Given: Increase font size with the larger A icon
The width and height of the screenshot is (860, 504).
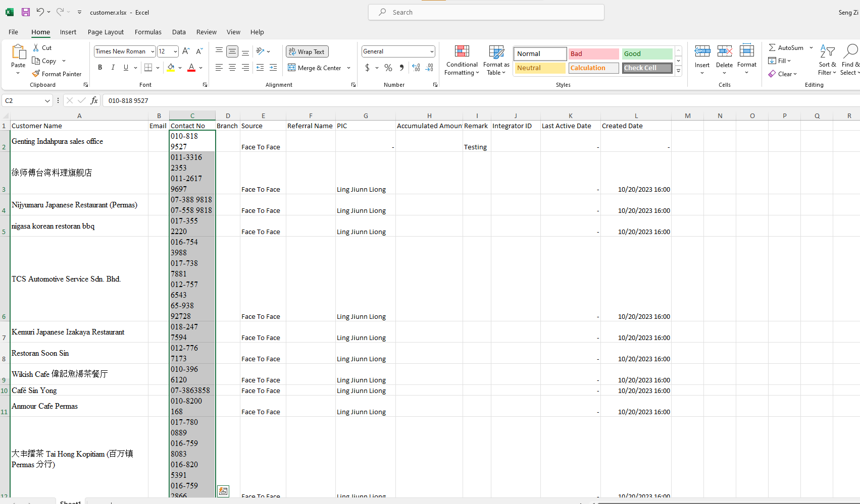Looking at the screenshot, I should click(186, 51).
